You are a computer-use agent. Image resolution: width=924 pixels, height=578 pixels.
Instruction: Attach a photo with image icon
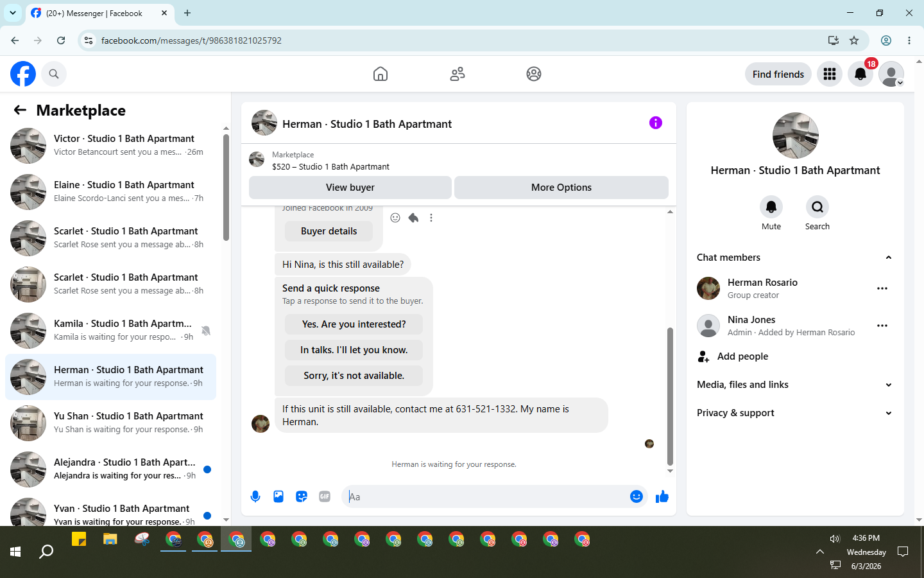[278, 496]
